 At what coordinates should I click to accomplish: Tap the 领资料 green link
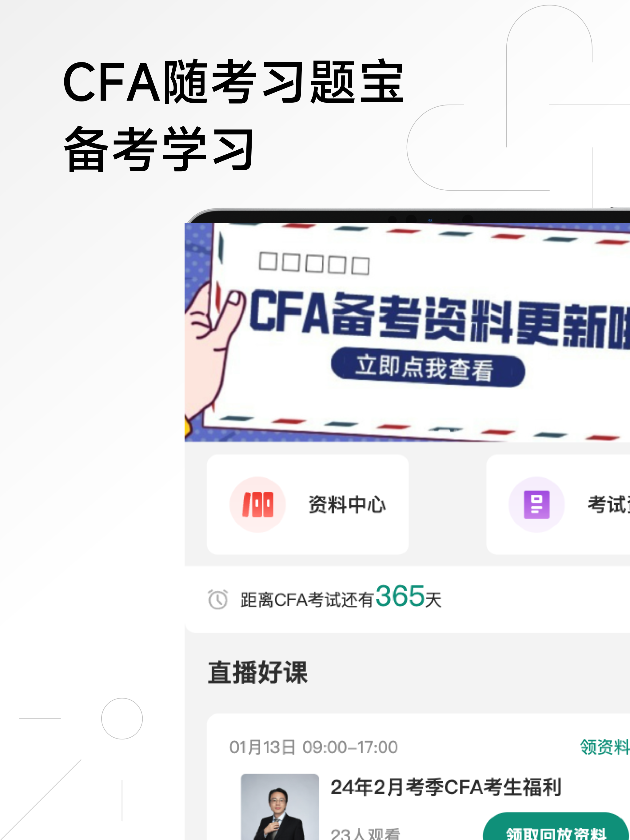point(605,747)
